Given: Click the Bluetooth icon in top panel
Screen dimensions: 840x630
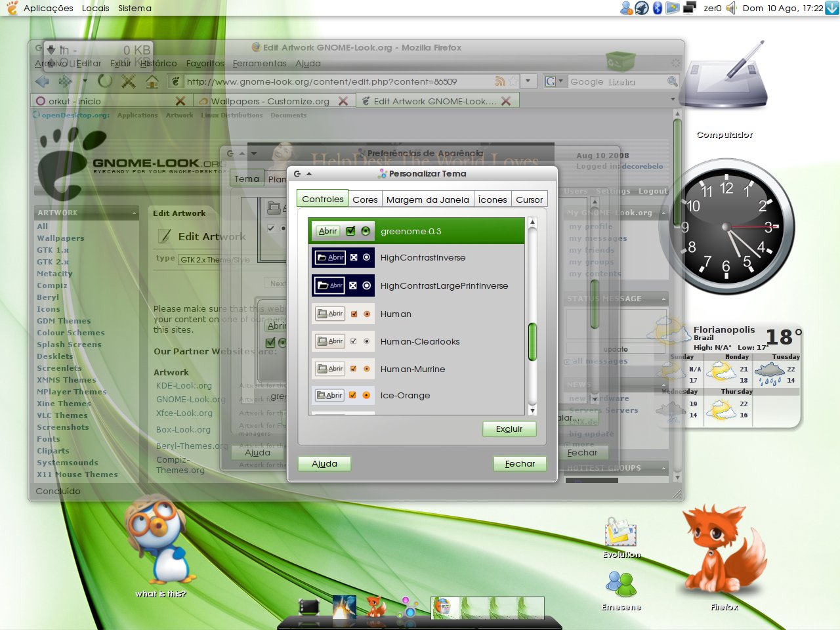Looking at the screenshot, I should coord(658,9).
